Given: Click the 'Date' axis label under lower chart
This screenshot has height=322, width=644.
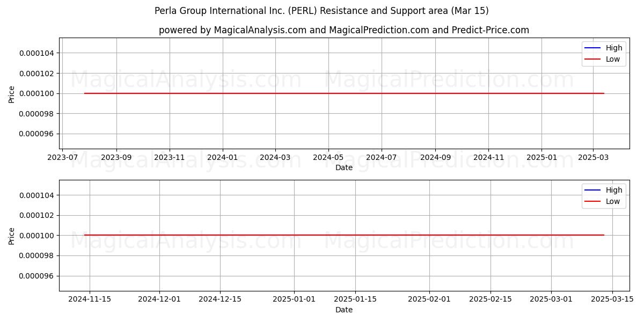Looking at the screenshot, I should [344, 310].
